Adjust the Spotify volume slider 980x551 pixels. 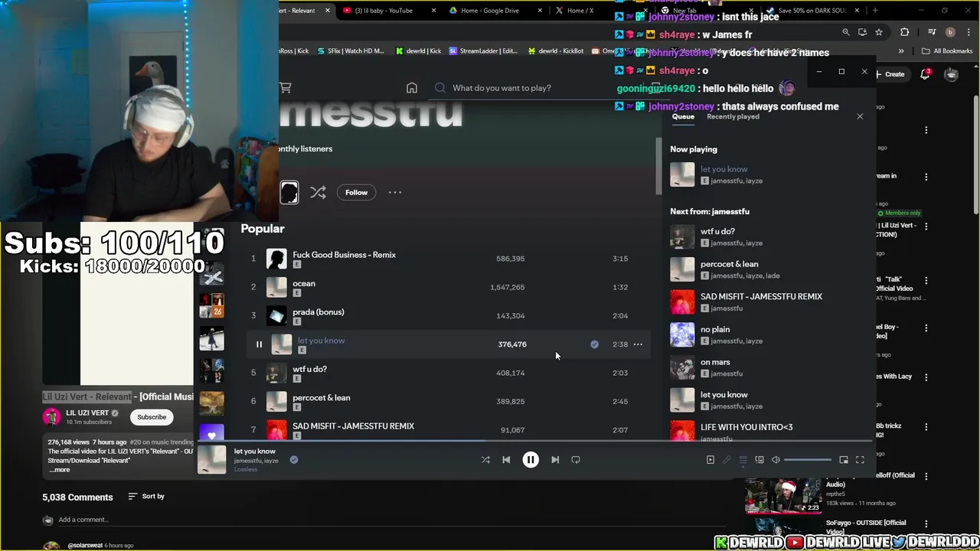coord(808,460)
